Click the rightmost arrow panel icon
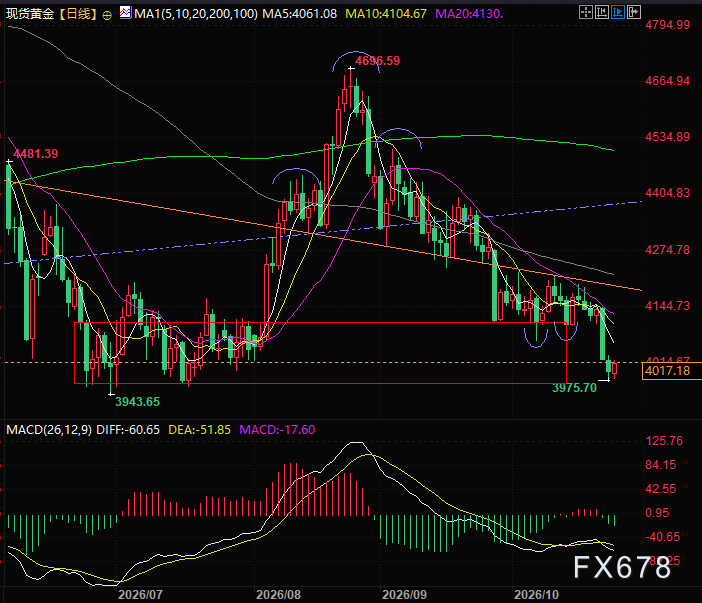This screenshot has width=702, height=603. (x=634, y=12)
